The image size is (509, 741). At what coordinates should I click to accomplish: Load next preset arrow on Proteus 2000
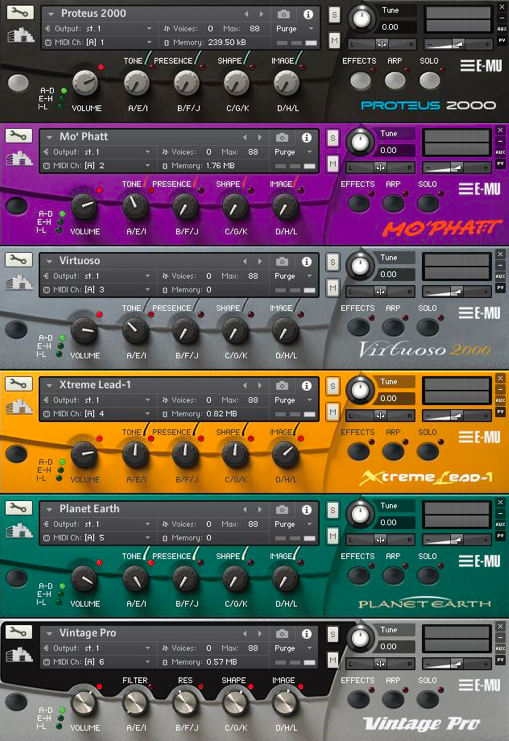click(261, 14)
